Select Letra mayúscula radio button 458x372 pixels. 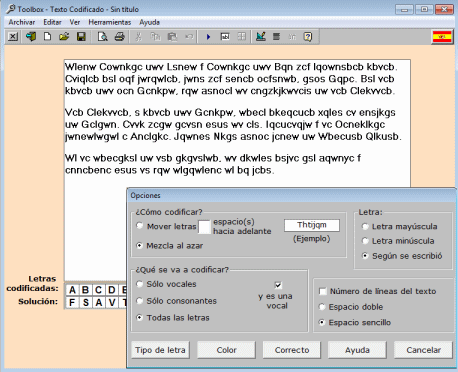coord(365,227)
